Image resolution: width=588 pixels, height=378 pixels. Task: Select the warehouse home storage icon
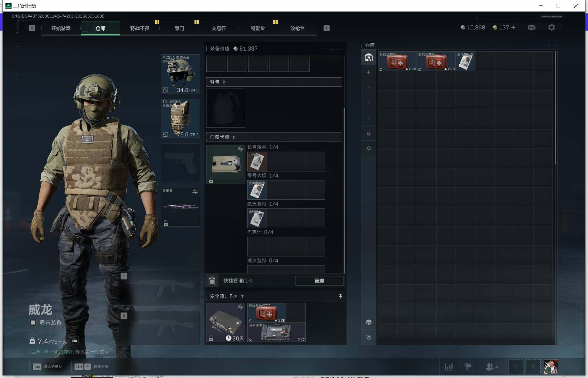point(369,58)
